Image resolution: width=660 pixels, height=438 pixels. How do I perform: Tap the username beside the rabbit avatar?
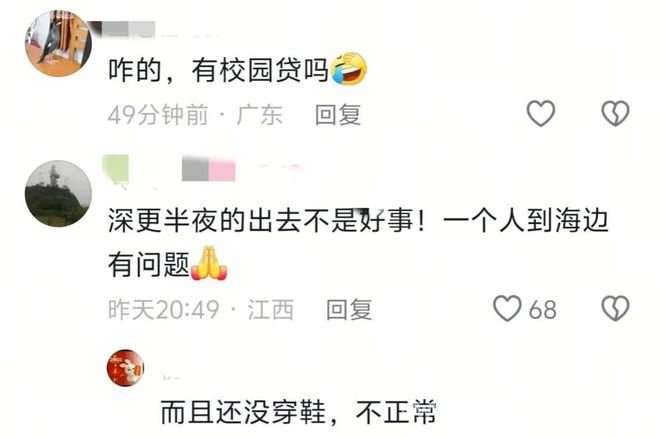(171, 376)
